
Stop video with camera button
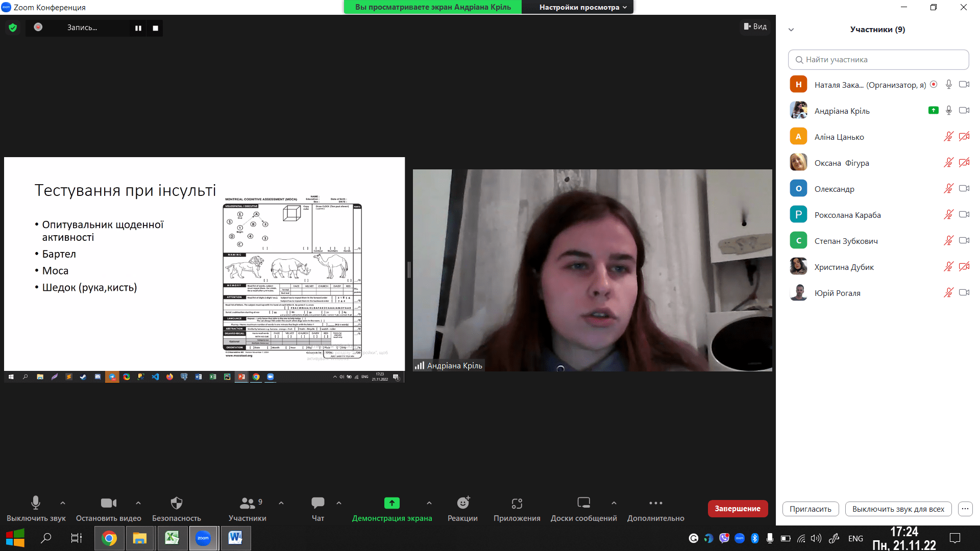(108, 503)
